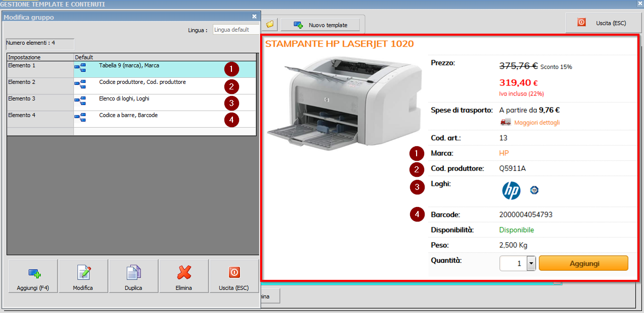The height and width of the screenshot is (313, 644).
Task: Click the product title "STAMPANTE HP LASERJET 1020"
Action: coord(340,44)
